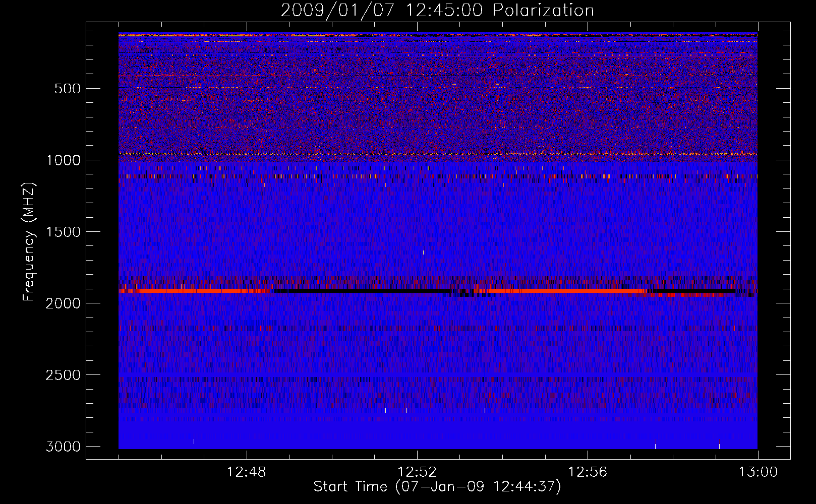Click the yellow dotted line near 1100 MHz
816x504 pixels.
pyautogui.click(x=438, y=176)
